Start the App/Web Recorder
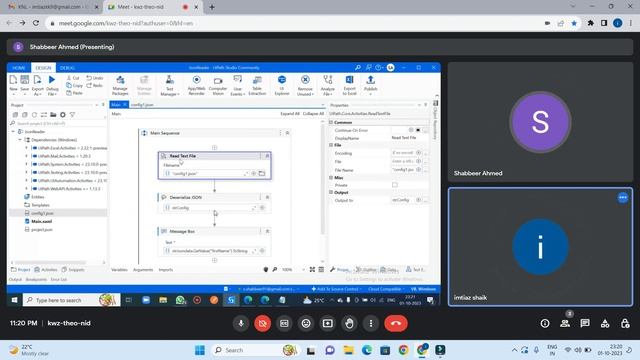The width and height of the screenshot is (640, 360). [x=196, y=85]
